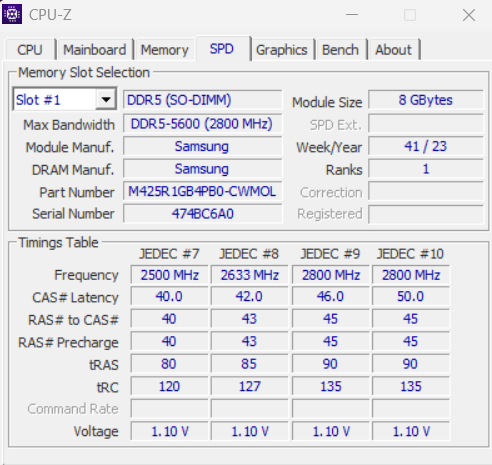The image size is (492, 465).
Task: Click the Max Bandwidth label
Action: click(x=69, y=125)
